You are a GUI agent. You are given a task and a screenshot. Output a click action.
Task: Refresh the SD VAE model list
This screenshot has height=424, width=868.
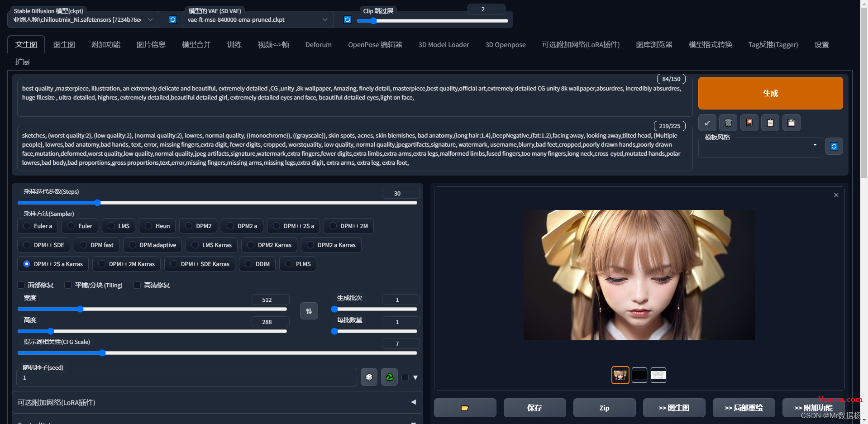347,19
